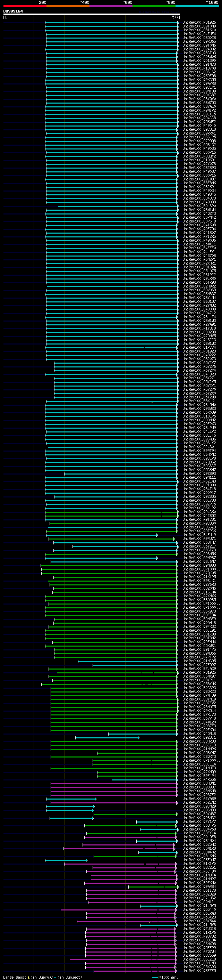Select the UniRef100_B4FUL9 label
Screen dimensions: 222x980
pyautogui.click(x=199, y=535)
